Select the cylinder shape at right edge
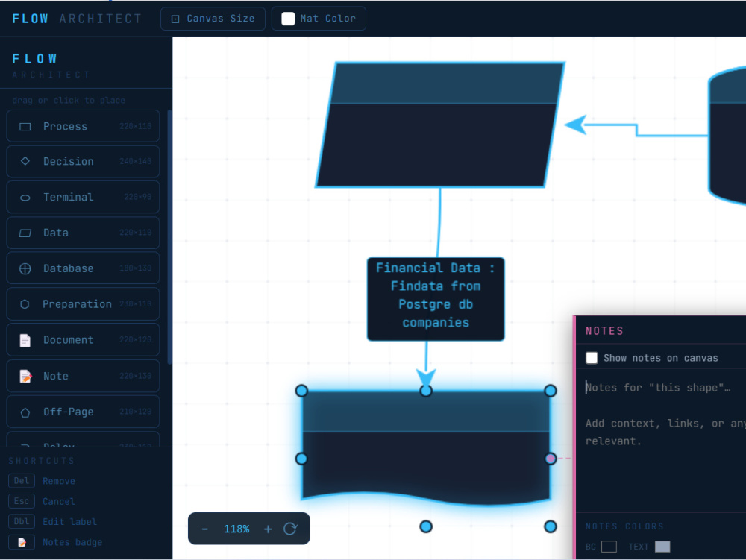The image size is (746, 560). coord(727,136)
